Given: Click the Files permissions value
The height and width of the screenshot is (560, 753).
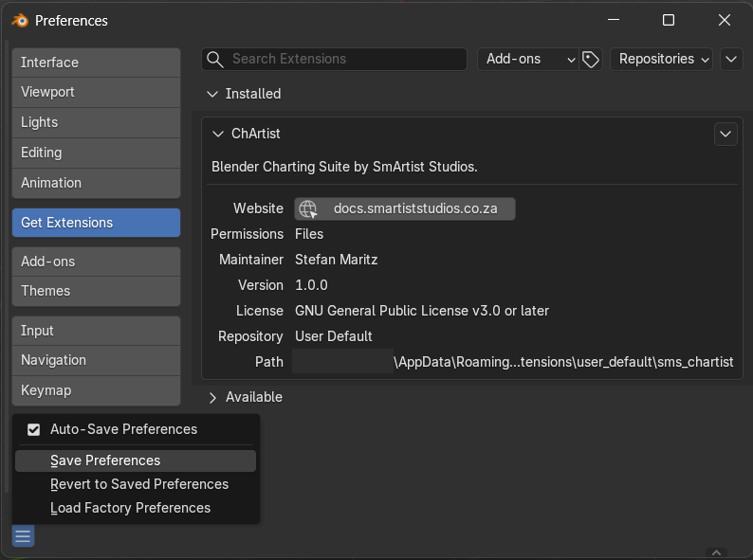Looking at the screenshot, I should 309,234.
